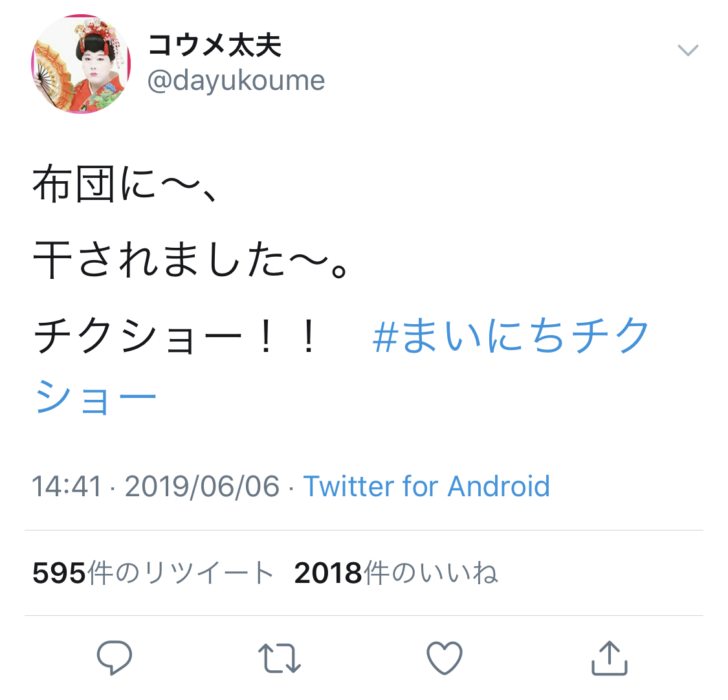The image size is (728, 700).
Task: Select the 2019/06/06 date text
Action: 202,487
